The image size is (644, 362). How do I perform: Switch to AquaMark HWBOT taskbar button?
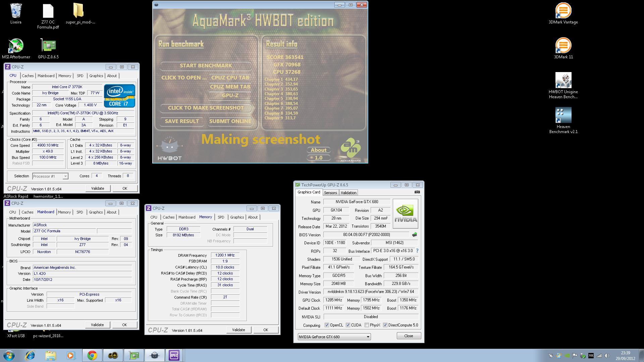tap(154, 355)
